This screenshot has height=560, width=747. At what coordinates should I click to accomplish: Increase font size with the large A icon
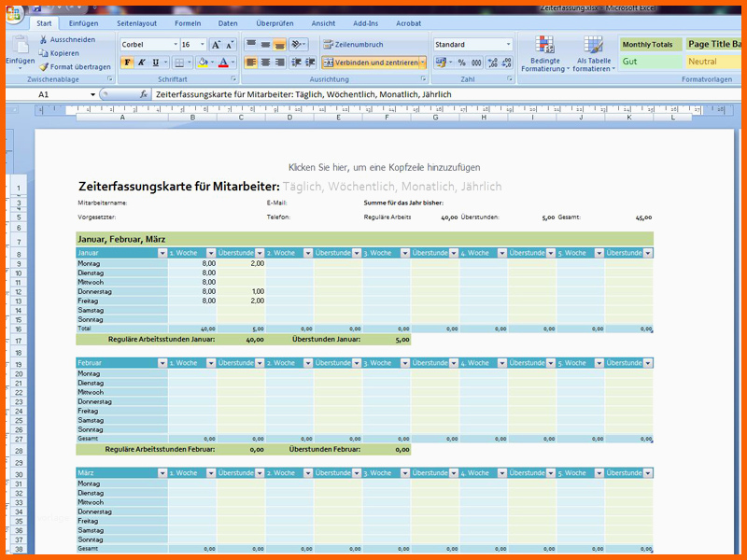[x=216, y=45]
